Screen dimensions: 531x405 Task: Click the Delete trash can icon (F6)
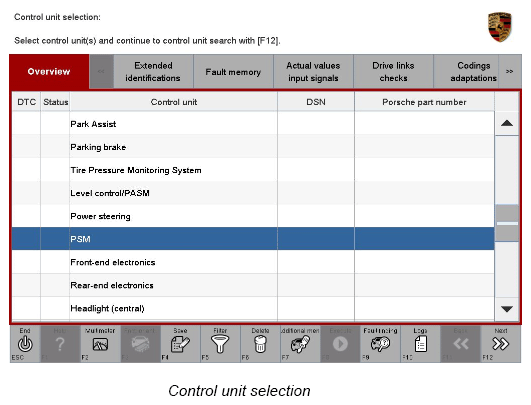[x=260, y=344]
